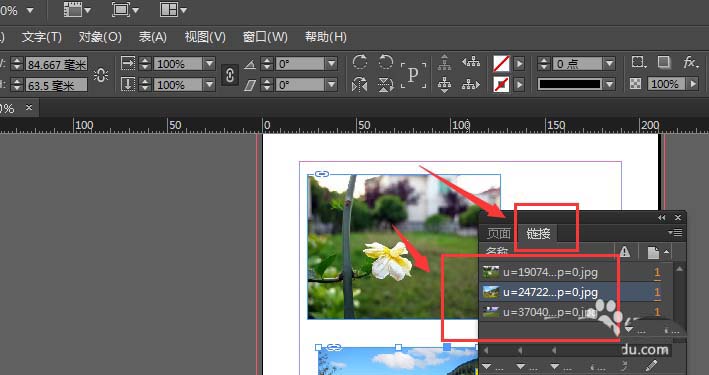The image size is (709, 375).
Task: Apply drop shadow to the object
Action: tap(663, 62)
